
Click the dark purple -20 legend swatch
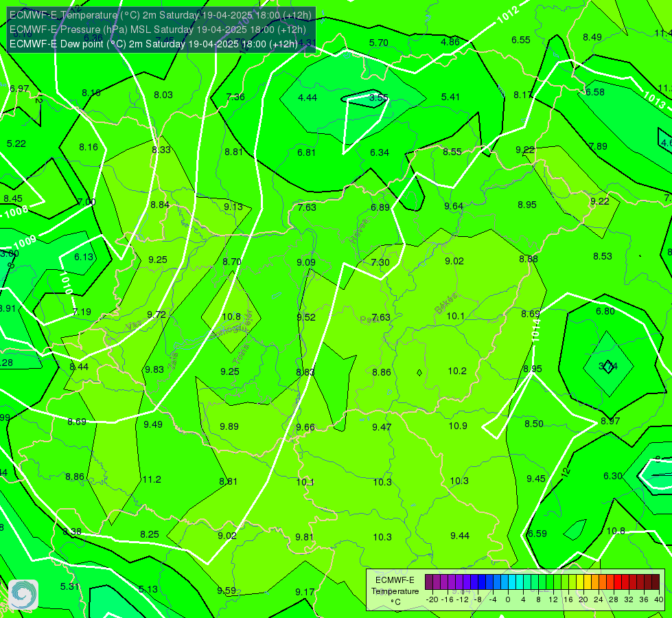[x=428, y=582]
